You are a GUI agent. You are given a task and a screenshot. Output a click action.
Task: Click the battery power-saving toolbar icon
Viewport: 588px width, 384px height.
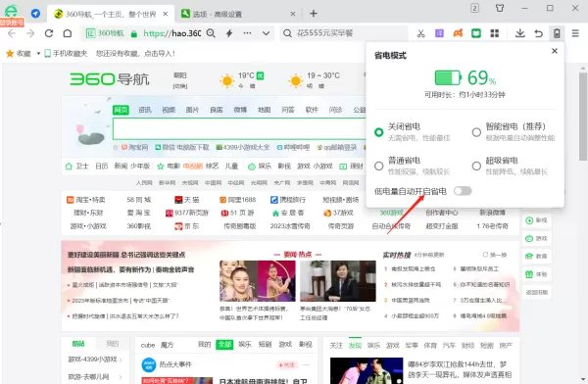click(x=557, y=33)
